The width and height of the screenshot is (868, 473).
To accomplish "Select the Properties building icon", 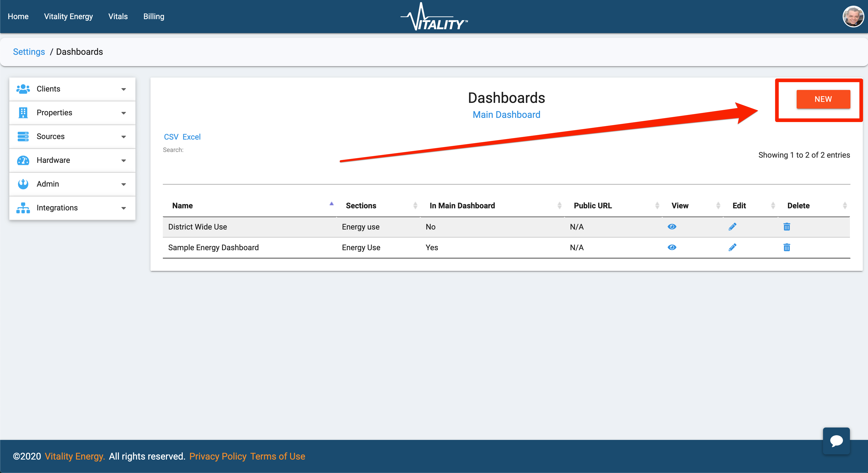I will tap(22, 112).
